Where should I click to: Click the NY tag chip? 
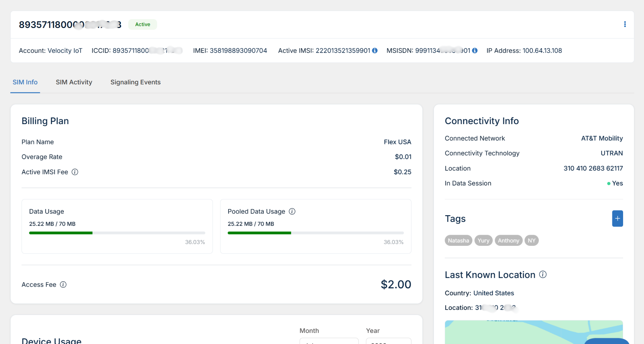click(x=531, y=240)
